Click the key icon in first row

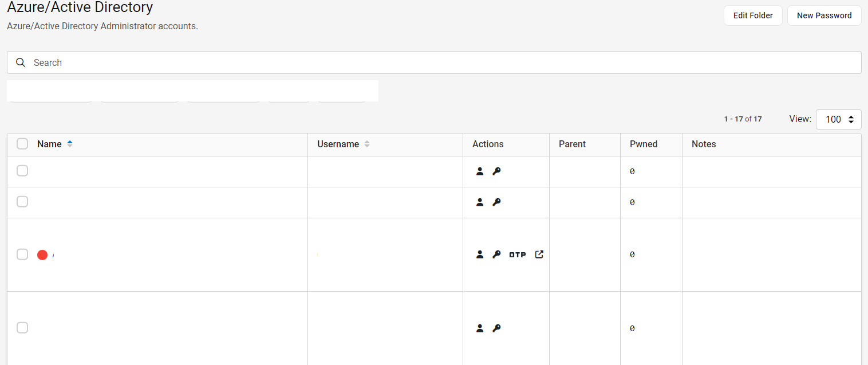point(496,171)
